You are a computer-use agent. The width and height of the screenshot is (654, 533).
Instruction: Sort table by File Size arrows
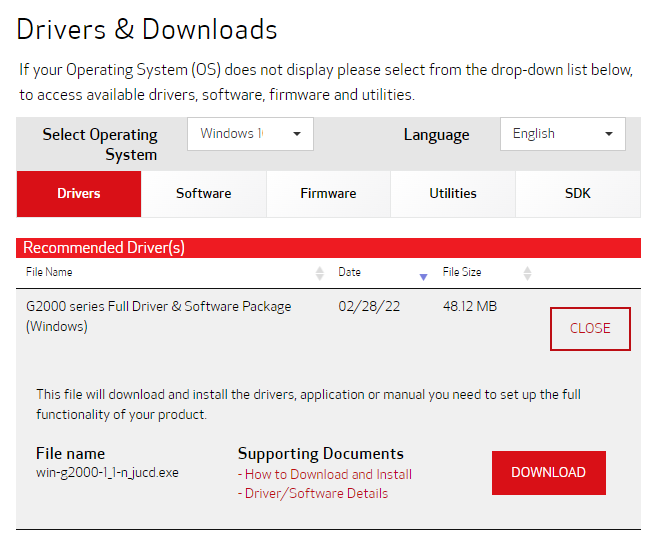pos(528,273)
